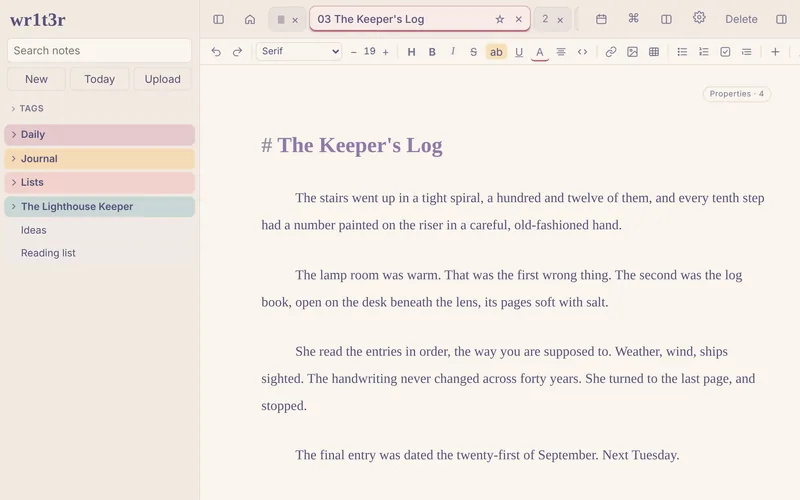Click text "The lamp room was warm"
Screen dimensions: 800x500
click(x=366, y=275)
